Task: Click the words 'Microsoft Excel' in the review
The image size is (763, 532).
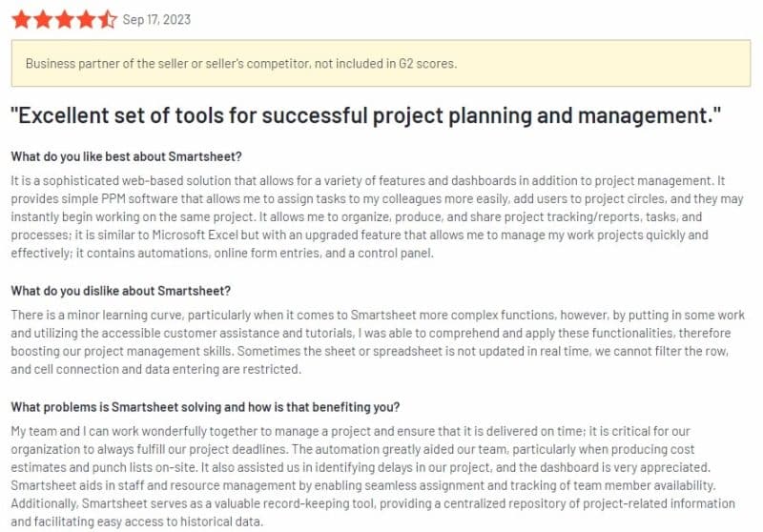Action: pos(196,235)
